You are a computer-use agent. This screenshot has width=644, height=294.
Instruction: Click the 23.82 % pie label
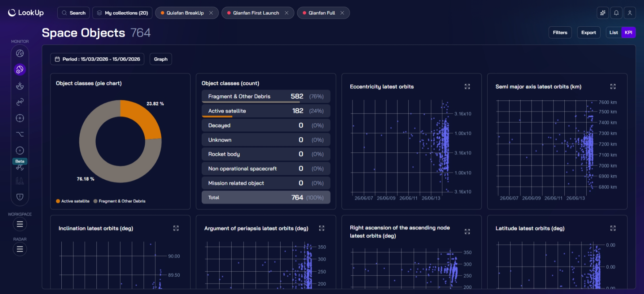point(155,104)
